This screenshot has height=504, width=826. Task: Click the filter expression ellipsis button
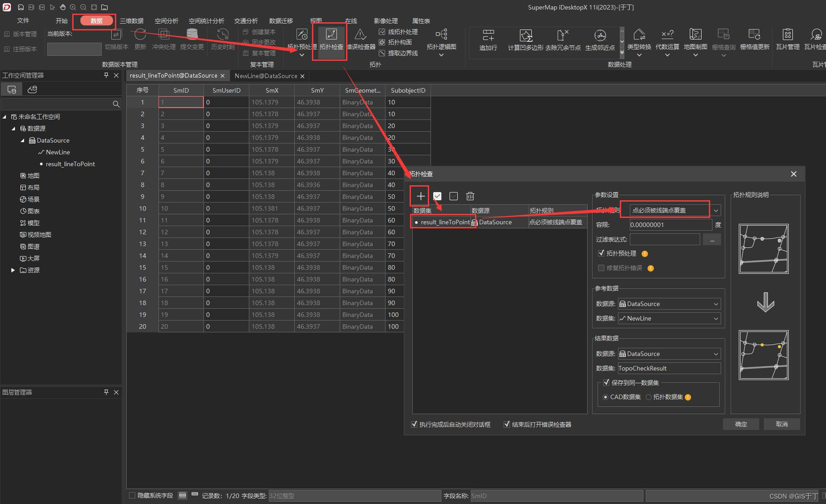[712, 240]
